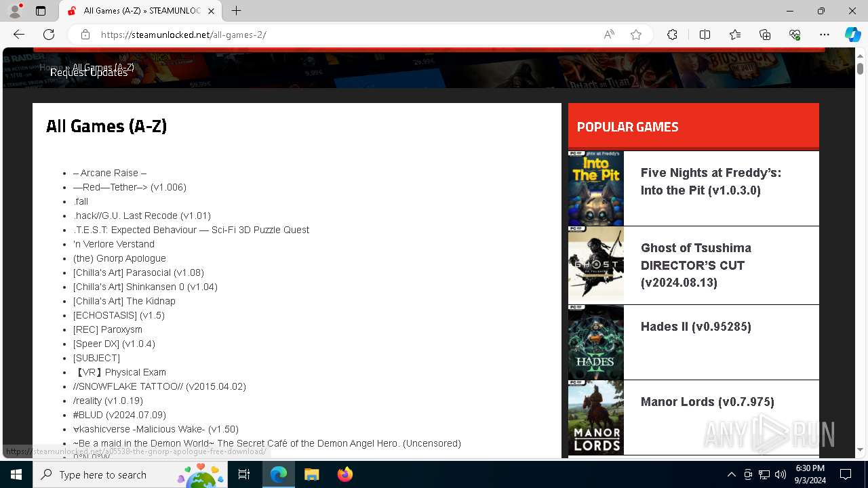Click the taskbar search box
This screenshot has height=488, width=868.
pyautogui.click(x=130, y=474)
